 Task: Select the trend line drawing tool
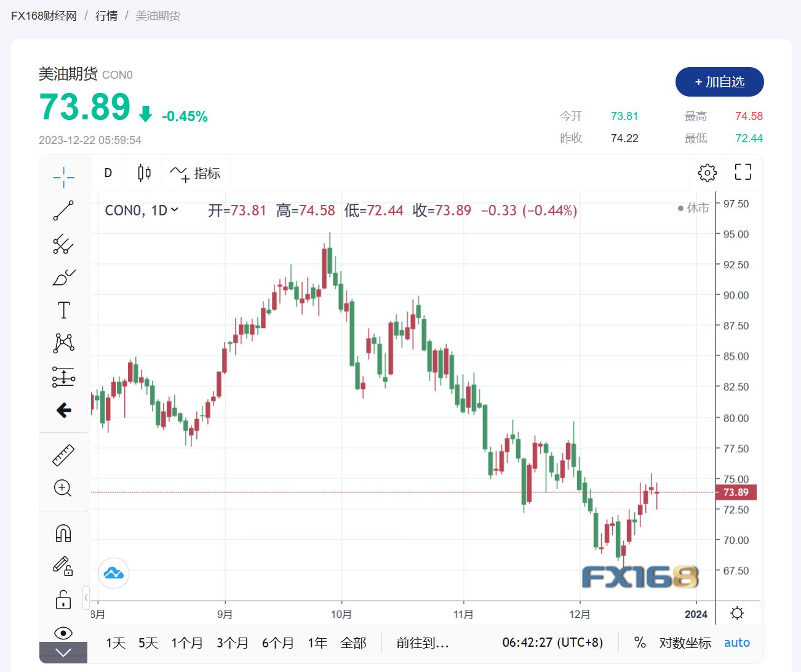click(x=63, y=210)
